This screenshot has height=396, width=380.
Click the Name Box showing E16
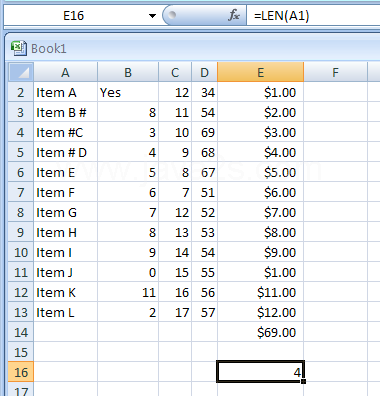(74, 16)
